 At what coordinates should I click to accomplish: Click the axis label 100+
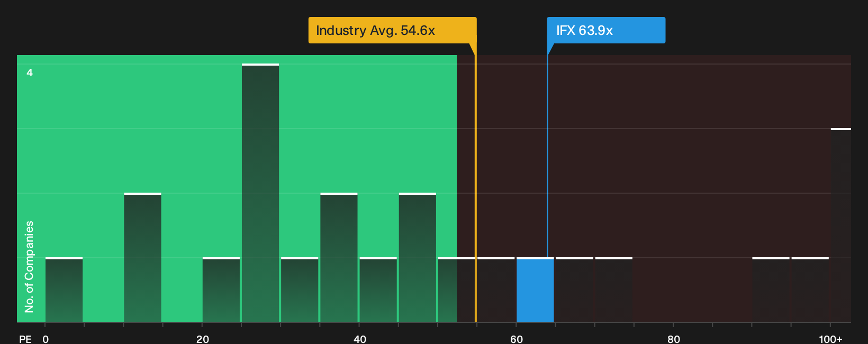coord(830,339)
